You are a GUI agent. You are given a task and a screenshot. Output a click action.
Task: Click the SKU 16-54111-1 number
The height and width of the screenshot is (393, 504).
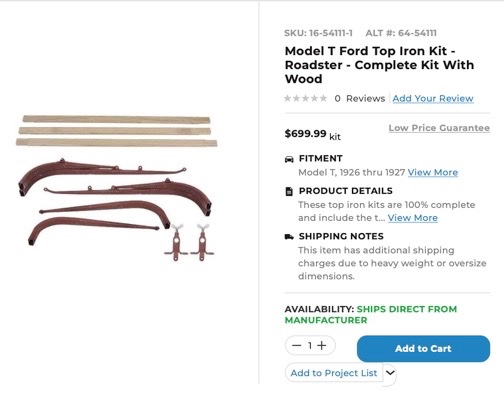click(331, 33)
